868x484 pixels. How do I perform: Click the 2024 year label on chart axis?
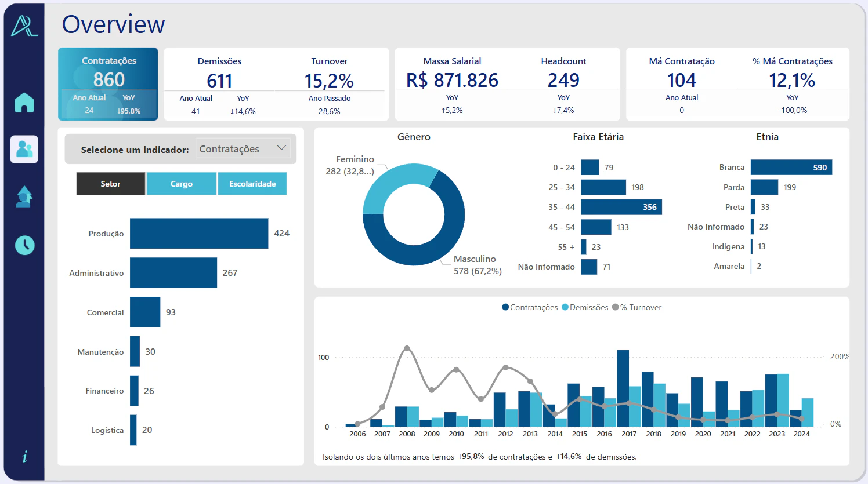pos(801,434)
